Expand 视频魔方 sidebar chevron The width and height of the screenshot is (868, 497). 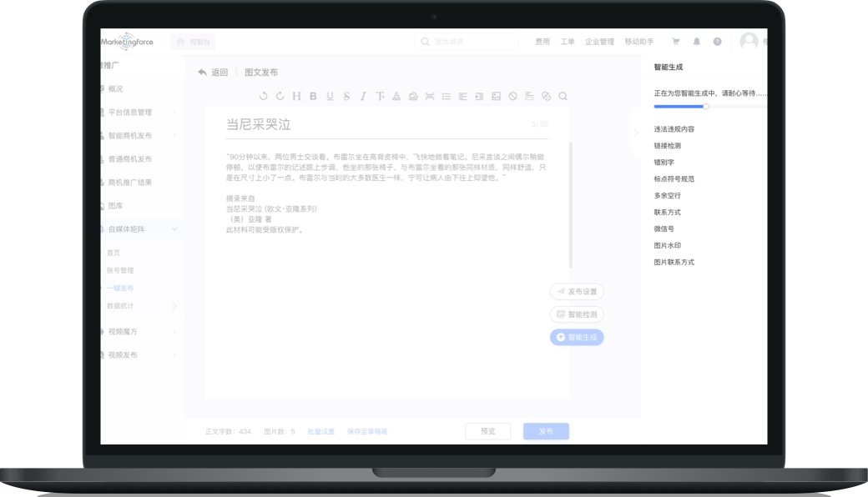tap(174, 332)
